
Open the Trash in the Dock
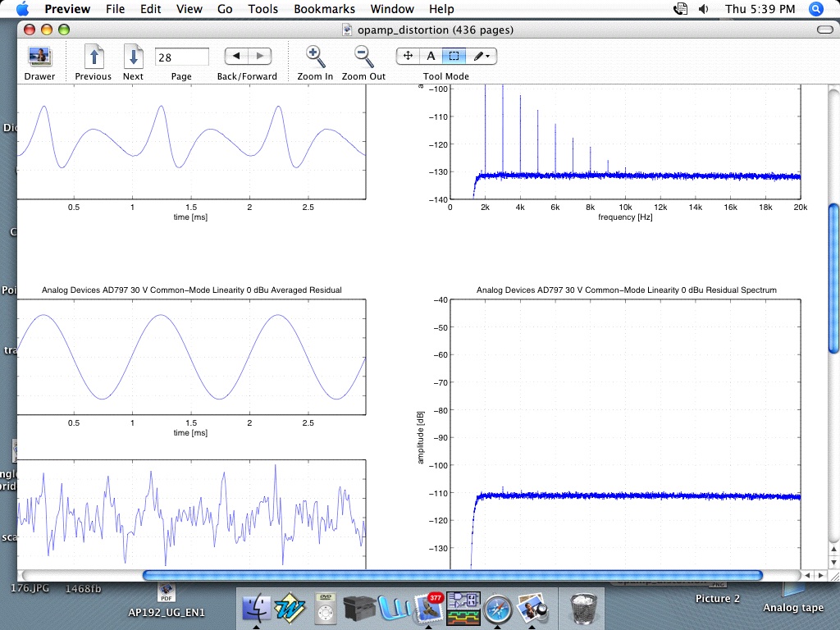[x=582, y=608]
